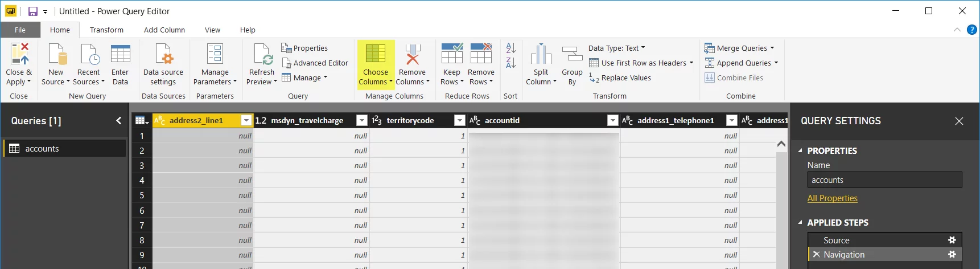
Task: Switch to the Help tab
Action: (248, 30)
